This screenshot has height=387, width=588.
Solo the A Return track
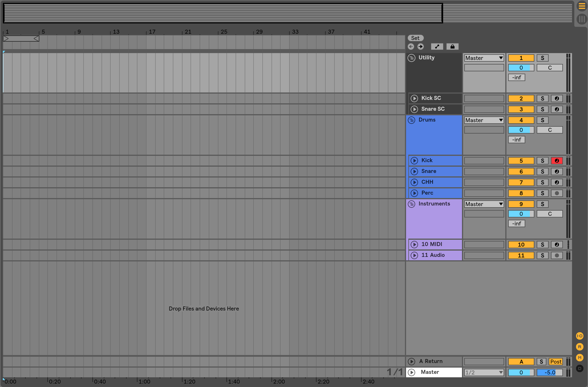[x=542, y=362]
